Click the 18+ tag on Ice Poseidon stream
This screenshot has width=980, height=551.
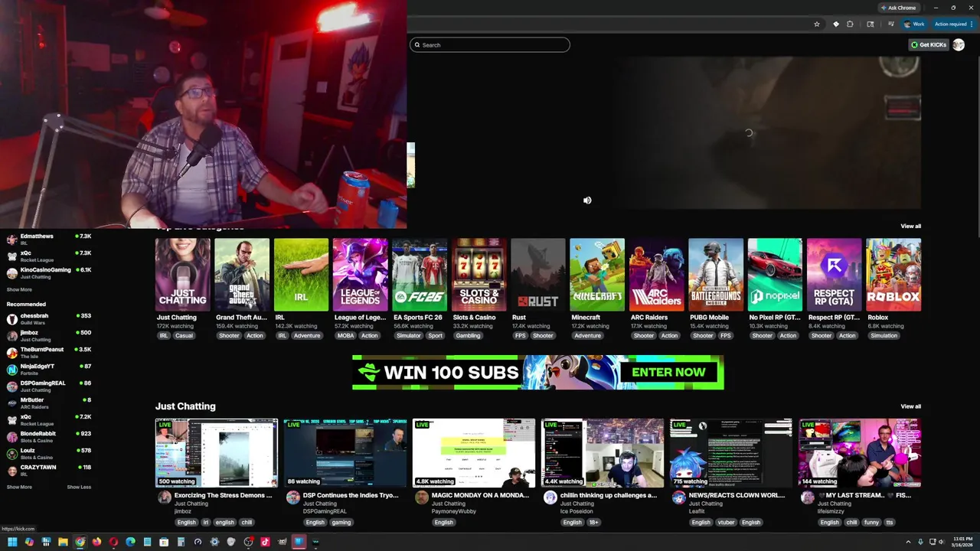point(593,522)
